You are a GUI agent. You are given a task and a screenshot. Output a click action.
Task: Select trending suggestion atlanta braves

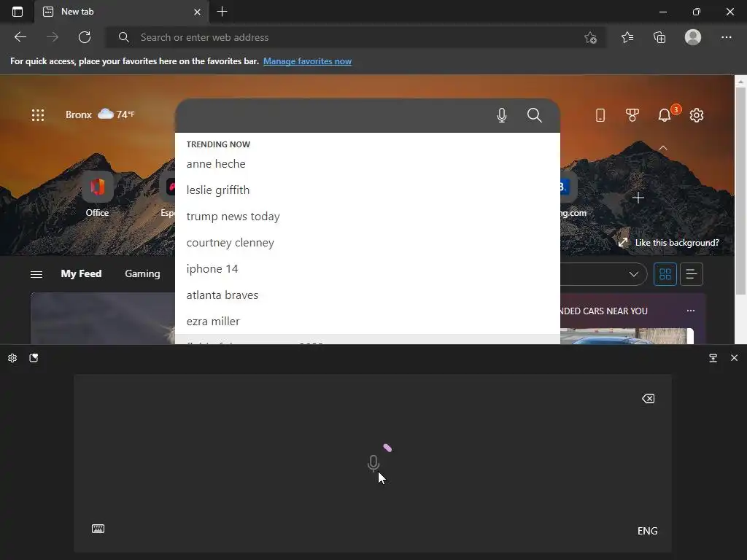point(368,295)
